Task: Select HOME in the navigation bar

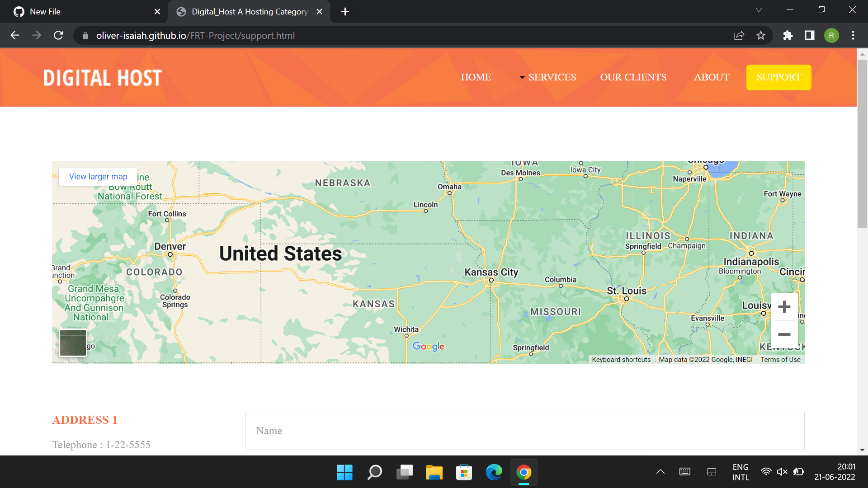Action: [x=476, y=77]
